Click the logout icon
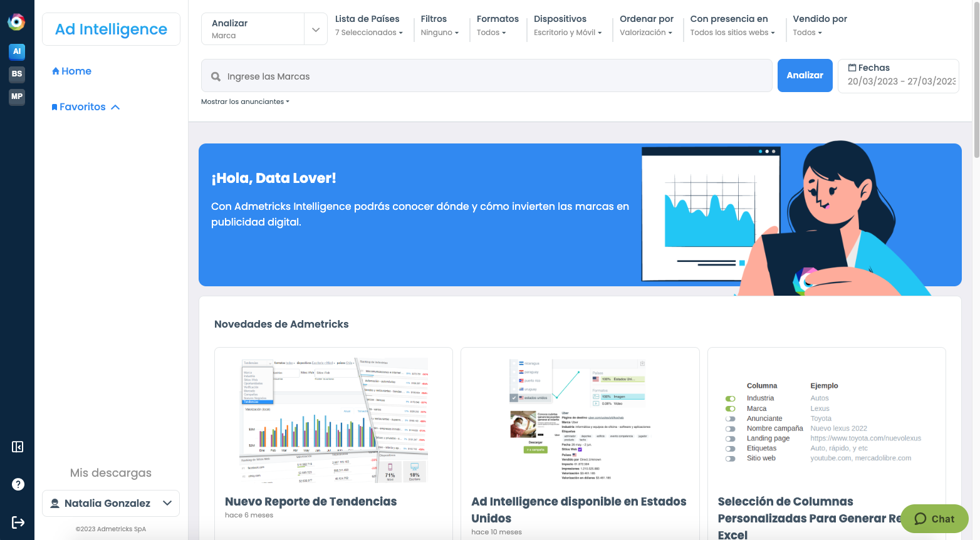The width and height of the screenshot is (980, 540). click(18, 522)
